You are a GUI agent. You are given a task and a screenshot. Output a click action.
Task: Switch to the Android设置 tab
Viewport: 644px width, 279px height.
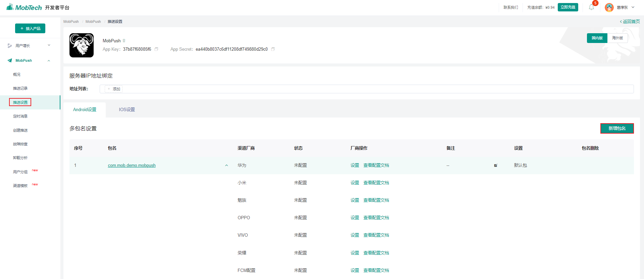pyautogui.click(x=85, y=110)
